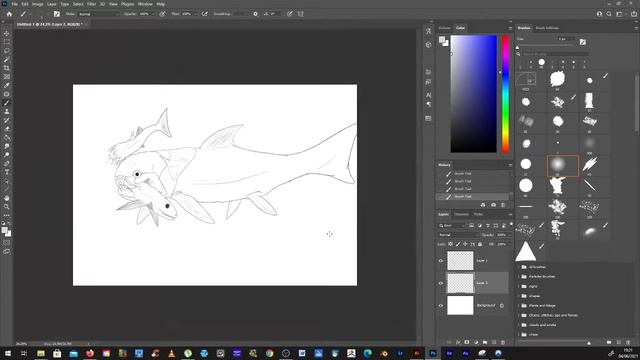
Task: Open the Window menu
Action: [145, 4]
